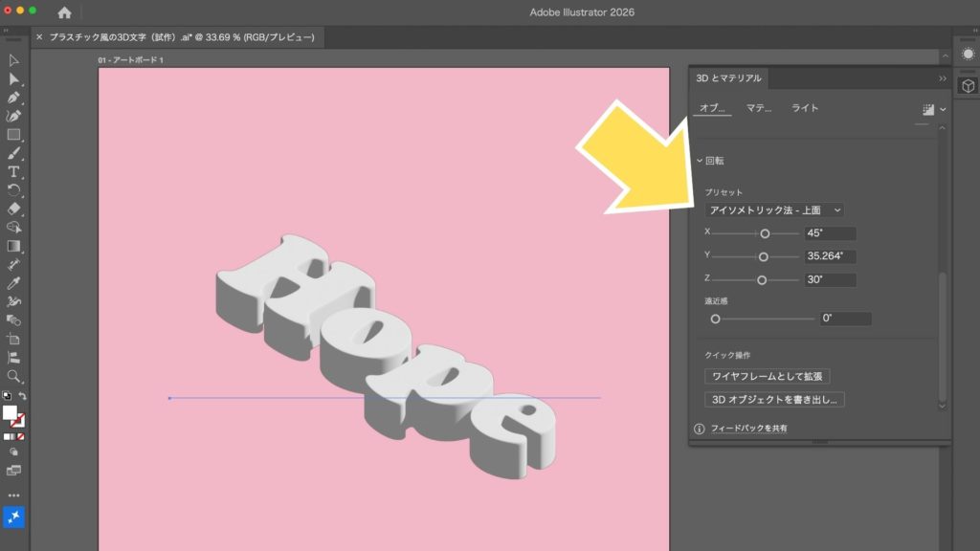Image resolution: width=980 pixels, height=551 pixels.
Task: Select the Selection tool arrow
Action: [13, 60]
